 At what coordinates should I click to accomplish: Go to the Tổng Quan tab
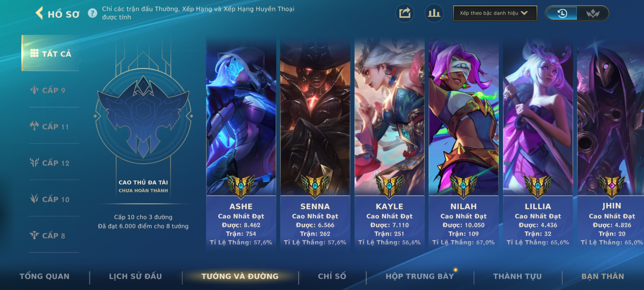click(45, 276)
